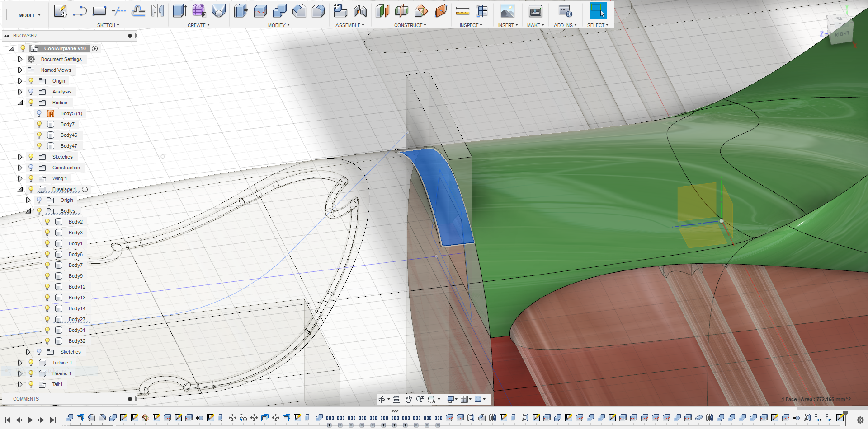Activate the Extrude tool
This screenshot has width=868, height=429.
point(179,11)
